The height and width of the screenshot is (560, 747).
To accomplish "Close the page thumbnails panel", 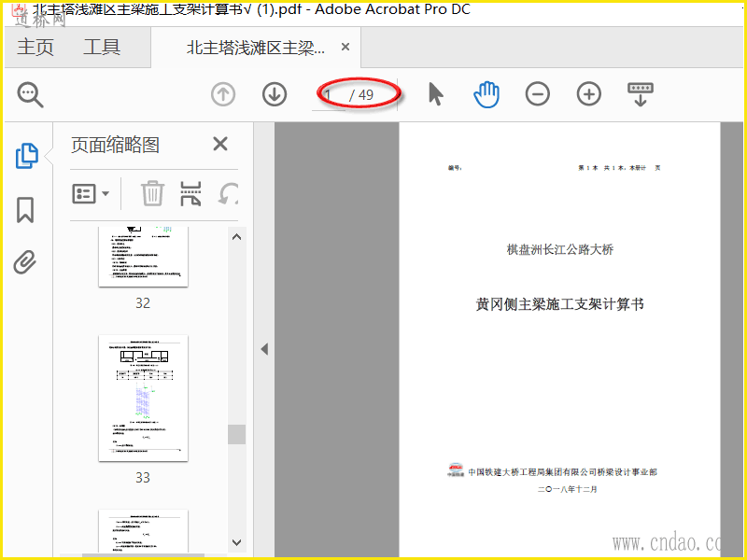I will [x=220, y=144].
